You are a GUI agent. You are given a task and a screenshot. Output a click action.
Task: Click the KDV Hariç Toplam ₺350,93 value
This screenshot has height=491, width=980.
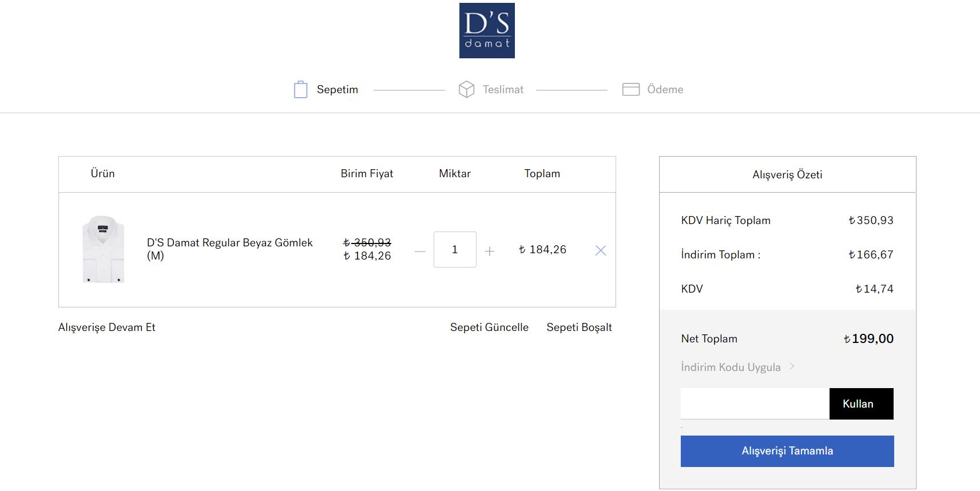[871, 220]
